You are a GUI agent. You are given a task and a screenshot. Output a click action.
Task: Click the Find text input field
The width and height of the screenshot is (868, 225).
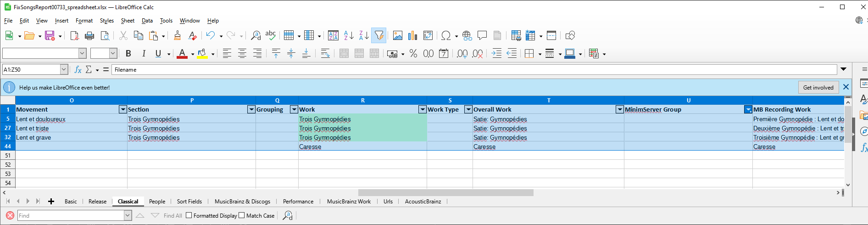(x=71, y=215)
